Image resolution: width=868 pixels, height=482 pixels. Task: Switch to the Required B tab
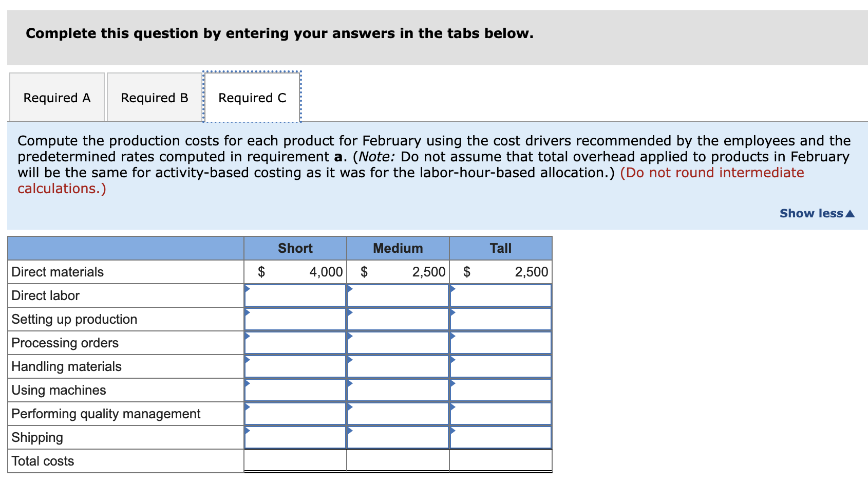[154, 97]
